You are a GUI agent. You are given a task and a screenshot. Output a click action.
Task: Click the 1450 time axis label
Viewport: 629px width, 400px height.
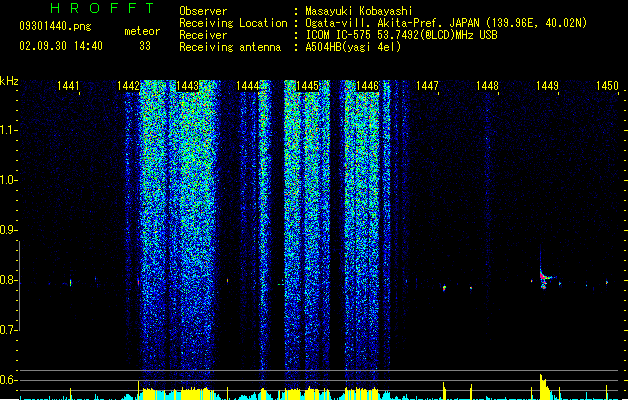[x=607, y=86]
